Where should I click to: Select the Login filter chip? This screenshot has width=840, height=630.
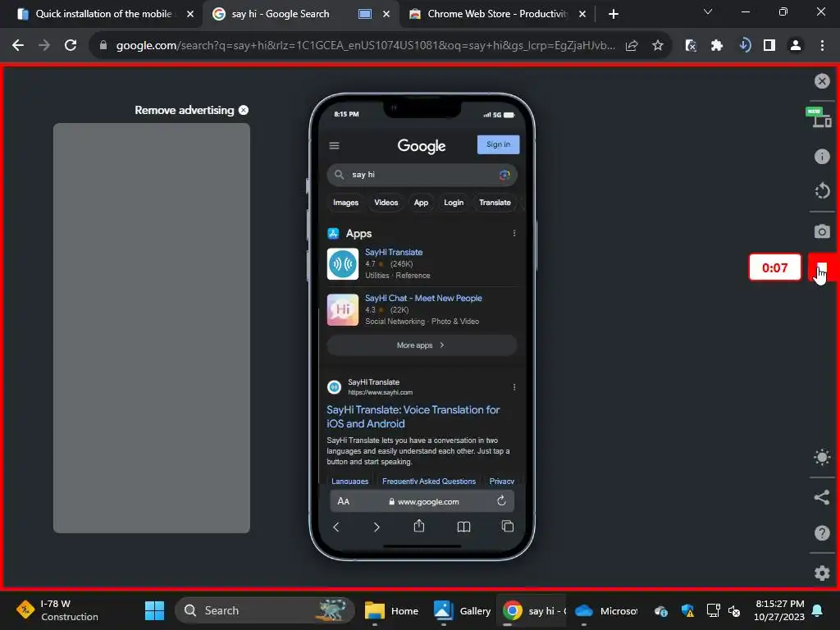click(x=454, y=203)
